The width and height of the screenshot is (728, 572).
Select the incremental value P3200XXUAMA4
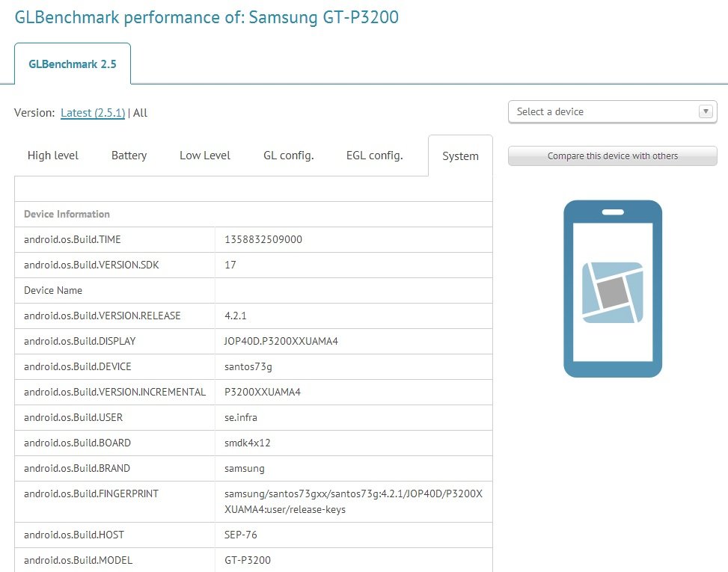tap(263, 393)
